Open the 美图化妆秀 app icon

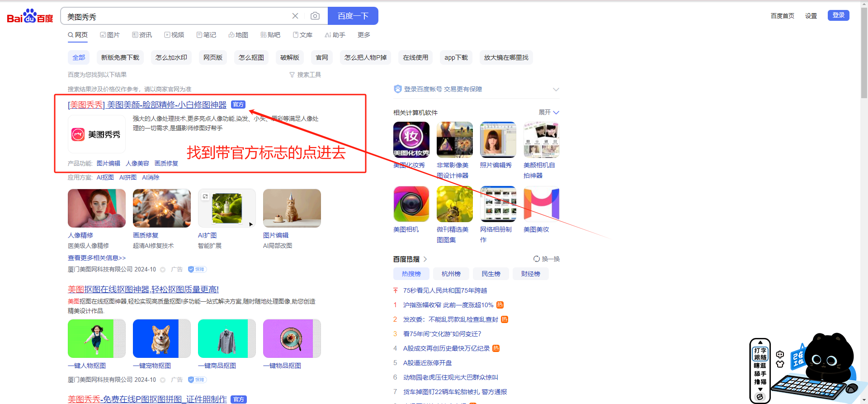[411, 139]
